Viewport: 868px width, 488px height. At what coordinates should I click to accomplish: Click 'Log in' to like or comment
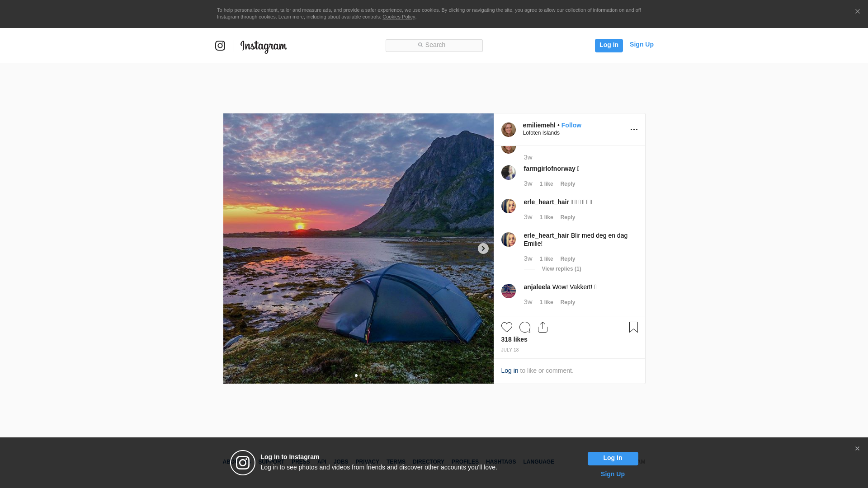tap(509, 371)
